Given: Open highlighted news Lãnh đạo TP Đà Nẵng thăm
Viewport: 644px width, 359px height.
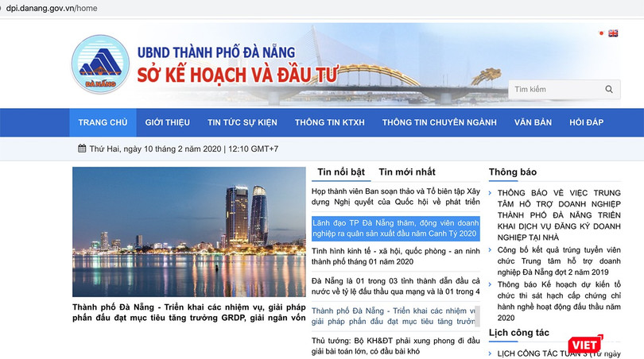Looking at the screenshot, I should [x=395, y=228].
